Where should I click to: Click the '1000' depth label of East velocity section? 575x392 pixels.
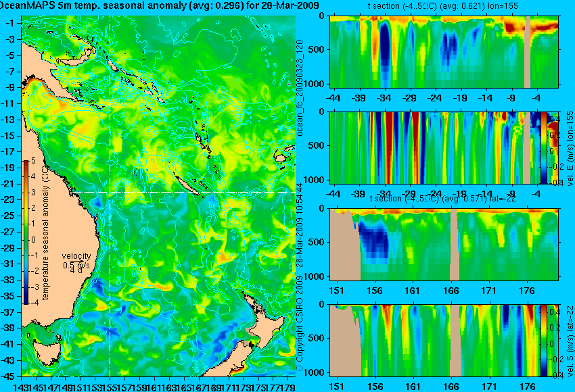click(315, 180)
